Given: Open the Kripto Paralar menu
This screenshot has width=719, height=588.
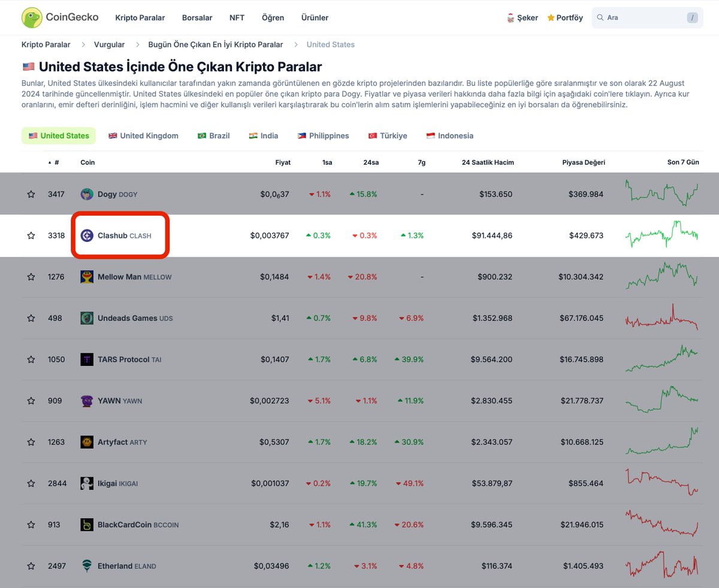Looking at the screenshot, I should (140, 18).
